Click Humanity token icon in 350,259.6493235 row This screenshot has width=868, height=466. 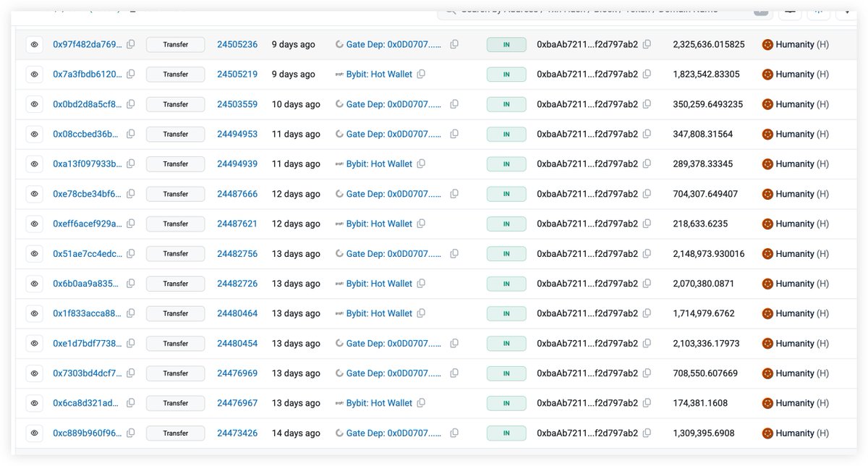coord(767,104)
